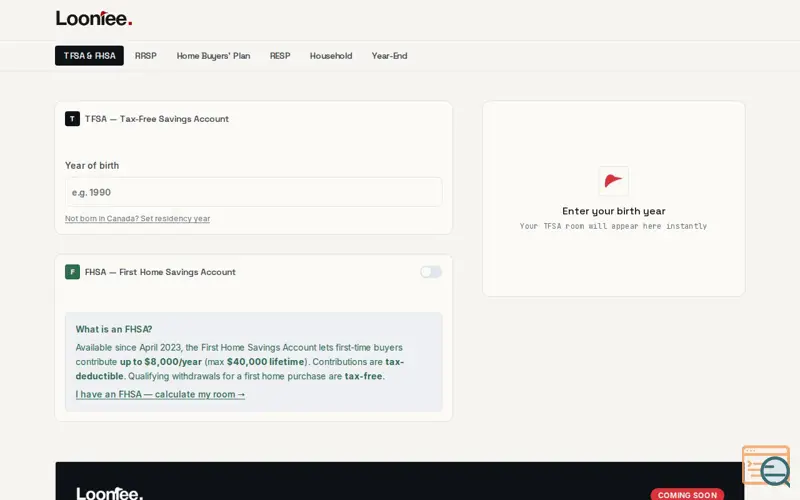
Task: Click the up to $8,000/year bold text
Action: (161, 362)
